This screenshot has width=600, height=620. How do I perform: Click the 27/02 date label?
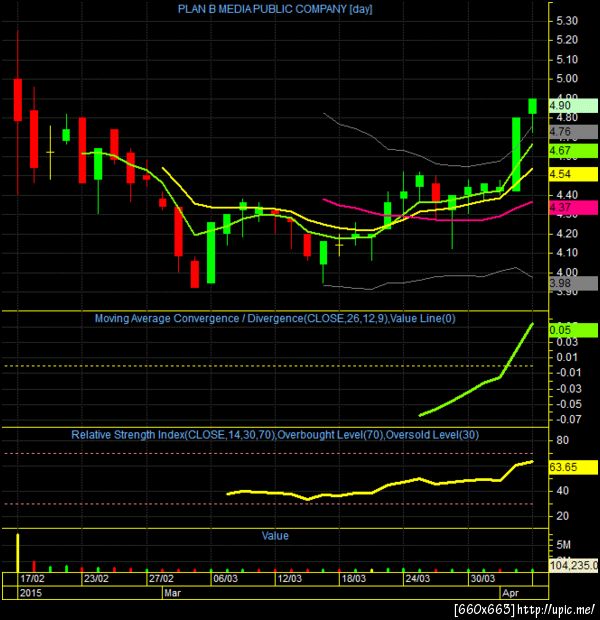(161, 579)
